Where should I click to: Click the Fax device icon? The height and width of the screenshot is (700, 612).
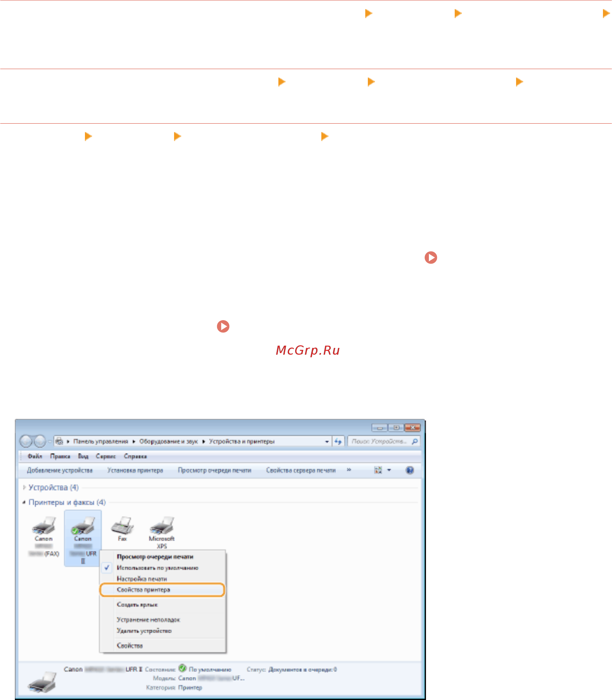point(122,525)
